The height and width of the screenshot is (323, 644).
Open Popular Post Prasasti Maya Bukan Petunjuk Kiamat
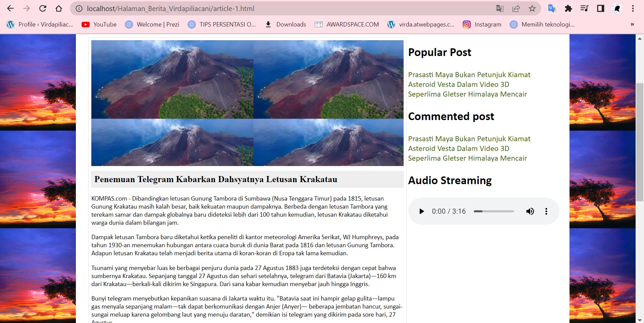click(469, 75)
